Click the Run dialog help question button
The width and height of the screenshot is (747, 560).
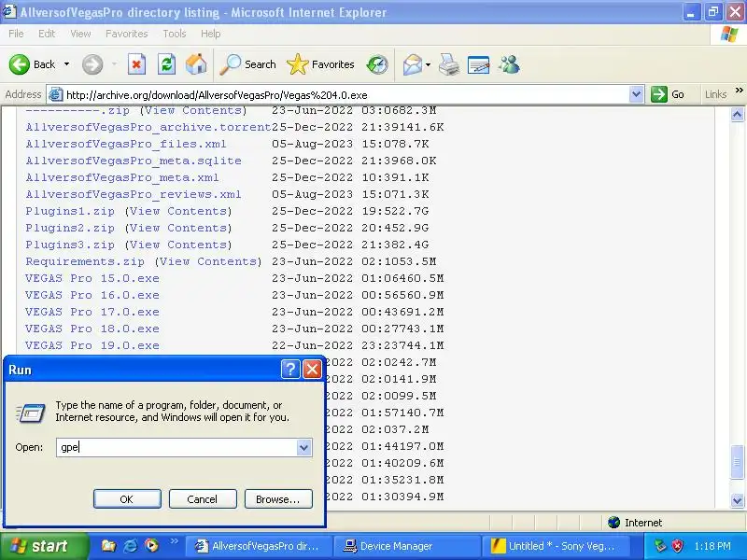pos(290,369)
